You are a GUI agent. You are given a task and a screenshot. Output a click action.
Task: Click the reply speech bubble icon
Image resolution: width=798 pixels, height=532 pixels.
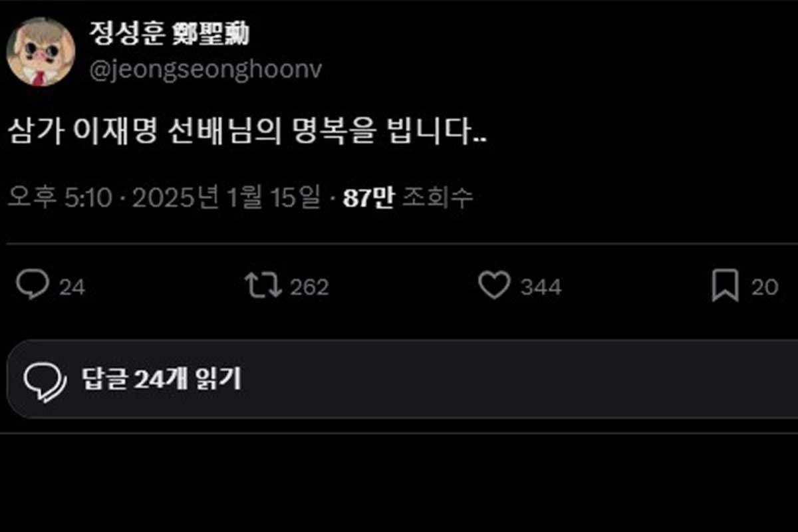pos(32,286)
